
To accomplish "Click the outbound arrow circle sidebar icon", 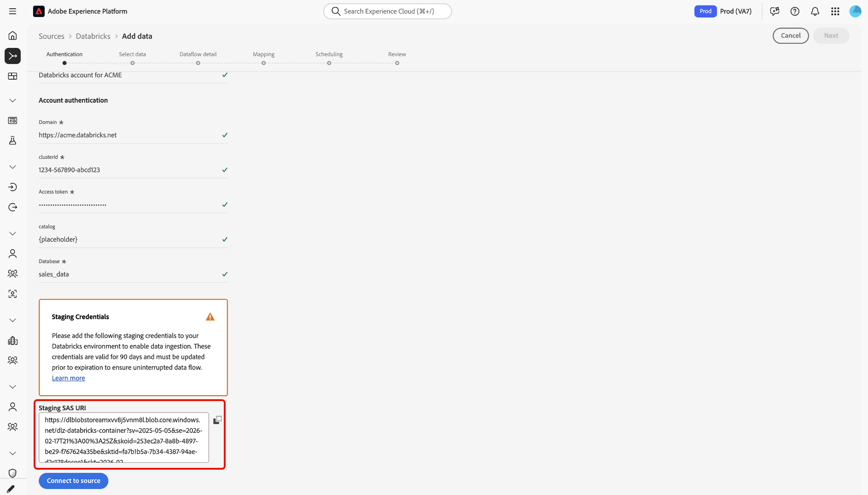I will (12, 207).
